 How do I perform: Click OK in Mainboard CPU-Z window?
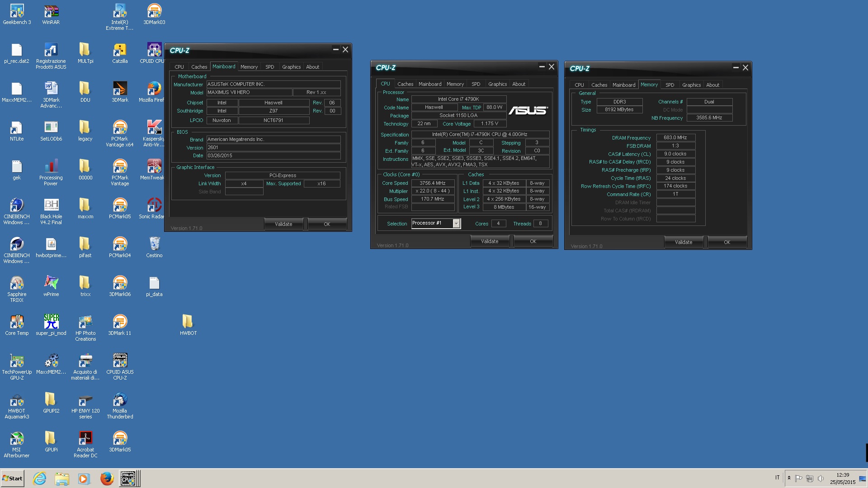pyautogui.click(x=327, y=224)
